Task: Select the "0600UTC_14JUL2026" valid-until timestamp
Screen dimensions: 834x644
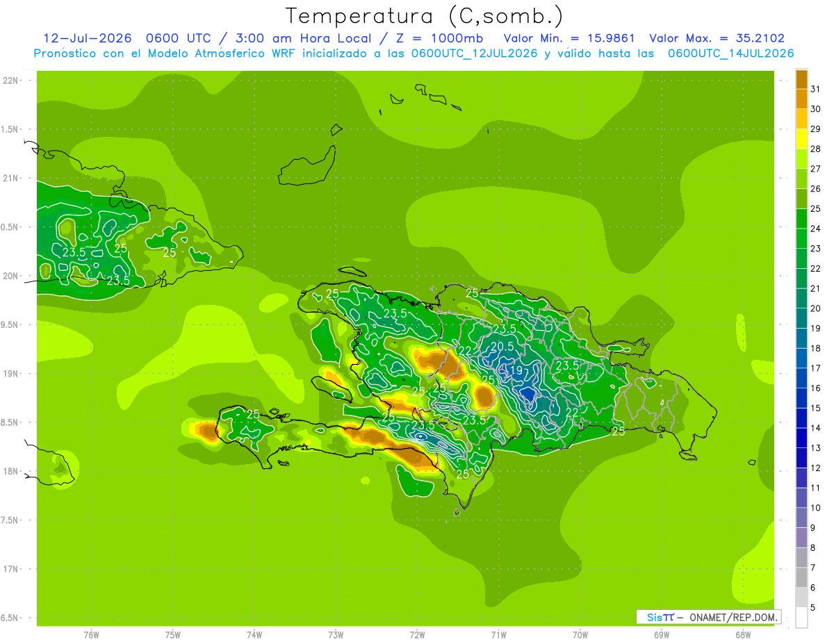Action: pyautogui.click(x=731, y=53)
